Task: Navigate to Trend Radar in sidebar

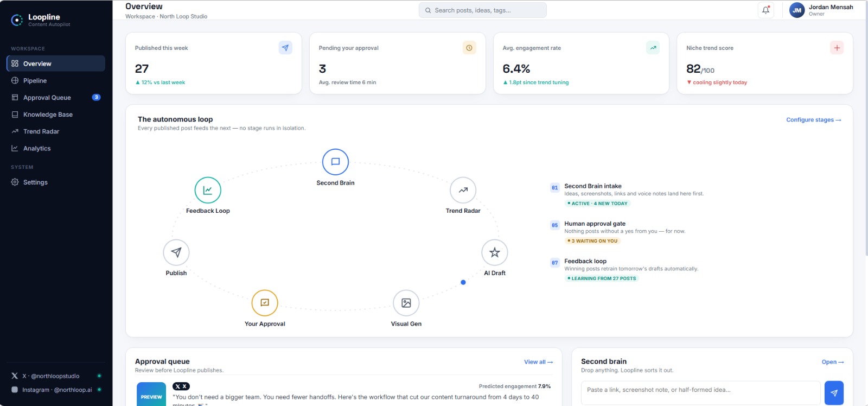Action: coord(56,131)
